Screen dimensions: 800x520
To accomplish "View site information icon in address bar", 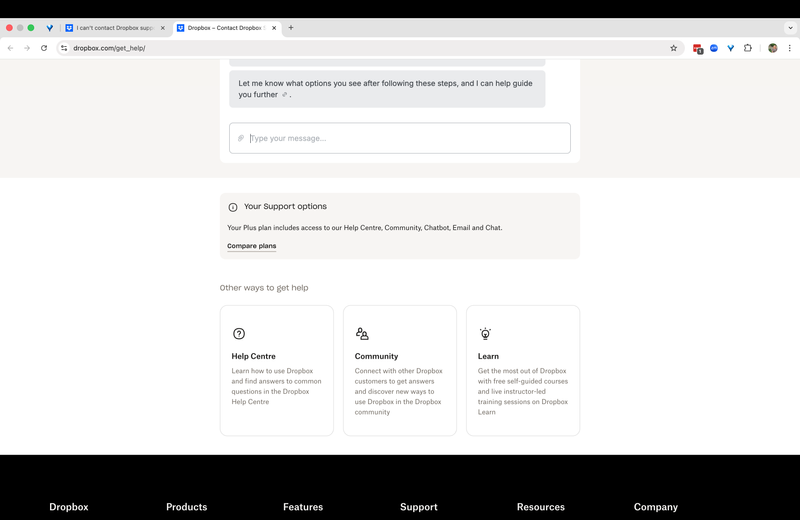I will click(64, 48).
